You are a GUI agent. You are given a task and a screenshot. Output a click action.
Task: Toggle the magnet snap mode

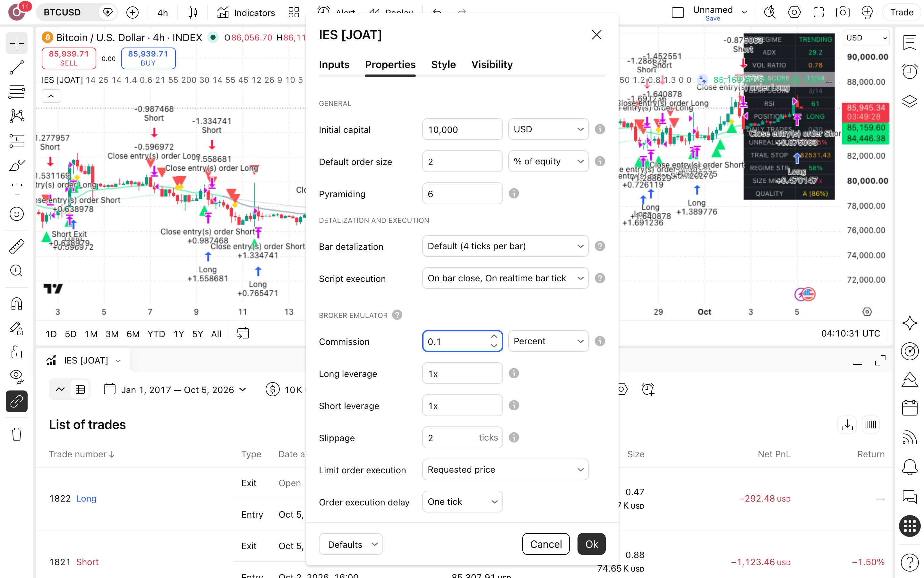(16, 303)
